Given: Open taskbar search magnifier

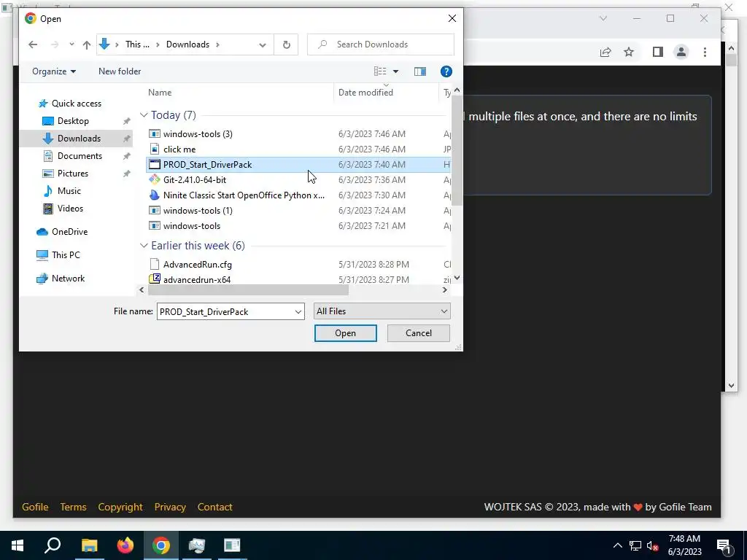Looking at the screenshot, I should tap(53, 545).
